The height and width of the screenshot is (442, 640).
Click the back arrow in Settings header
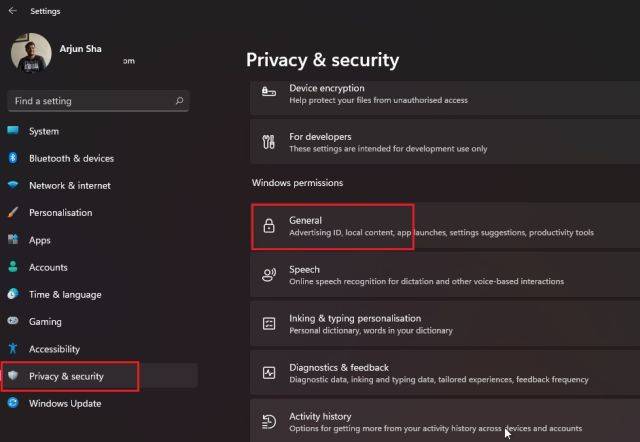[10, 11]
